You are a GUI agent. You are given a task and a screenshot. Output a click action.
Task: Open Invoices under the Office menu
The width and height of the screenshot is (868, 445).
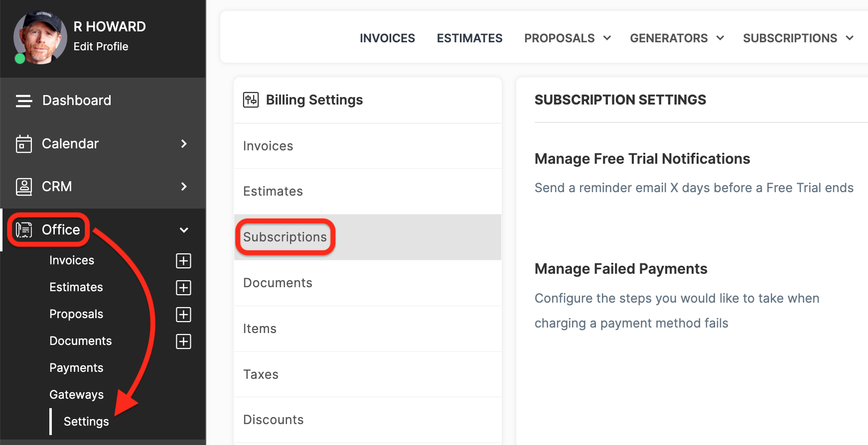72,260
